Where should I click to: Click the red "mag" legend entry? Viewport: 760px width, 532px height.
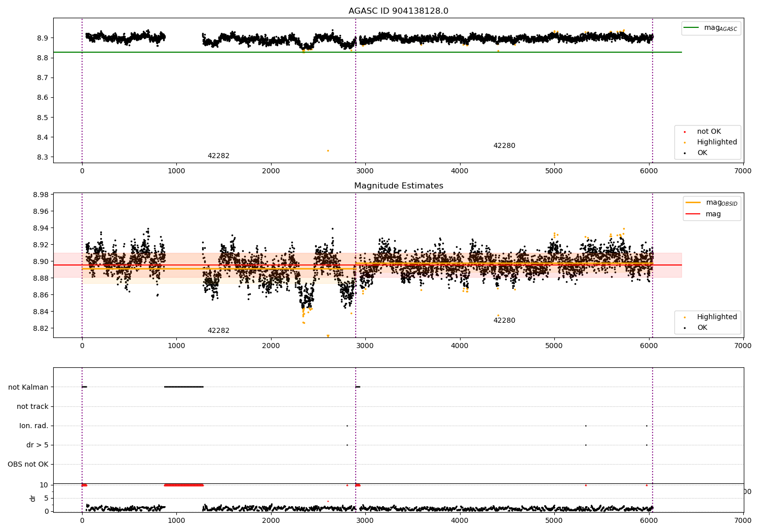(x=713, y=214)
